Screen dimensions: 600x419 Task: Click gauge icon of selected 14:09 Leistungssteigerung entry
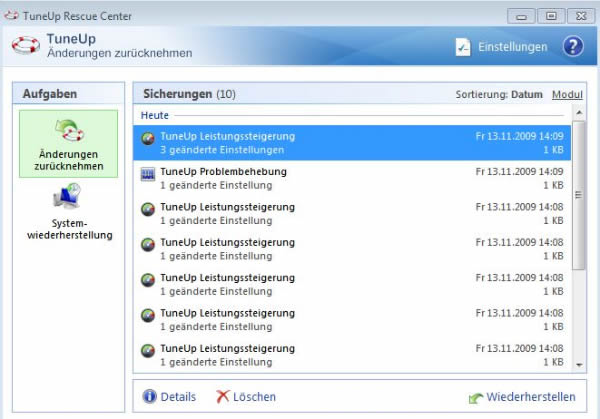point(148,138)
